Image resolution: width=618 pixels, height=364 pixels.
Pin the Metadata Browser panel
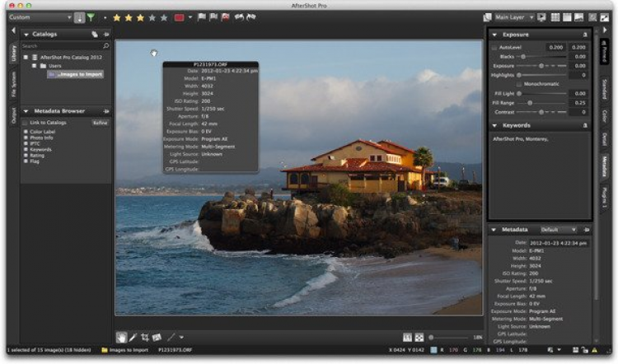pyautogui.click(x=106, y=111)
